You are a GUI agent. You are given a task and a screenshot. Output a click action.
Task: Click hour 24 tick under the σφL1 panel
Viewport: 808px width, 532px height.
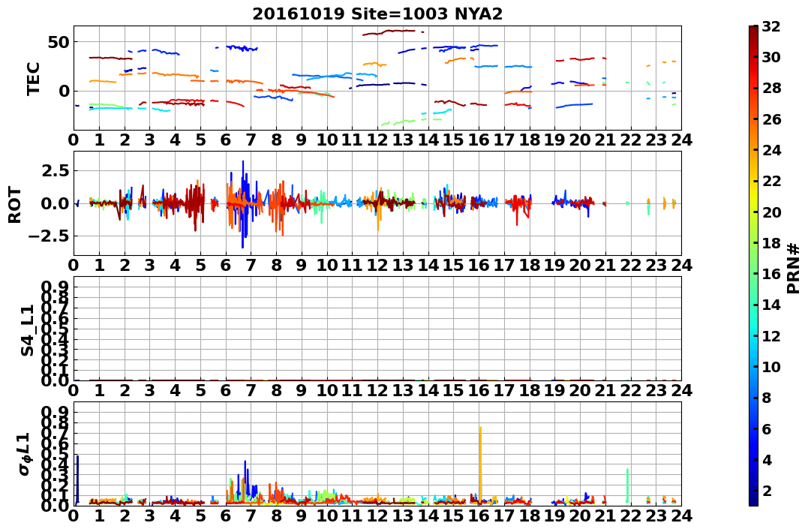pos(681,515)
